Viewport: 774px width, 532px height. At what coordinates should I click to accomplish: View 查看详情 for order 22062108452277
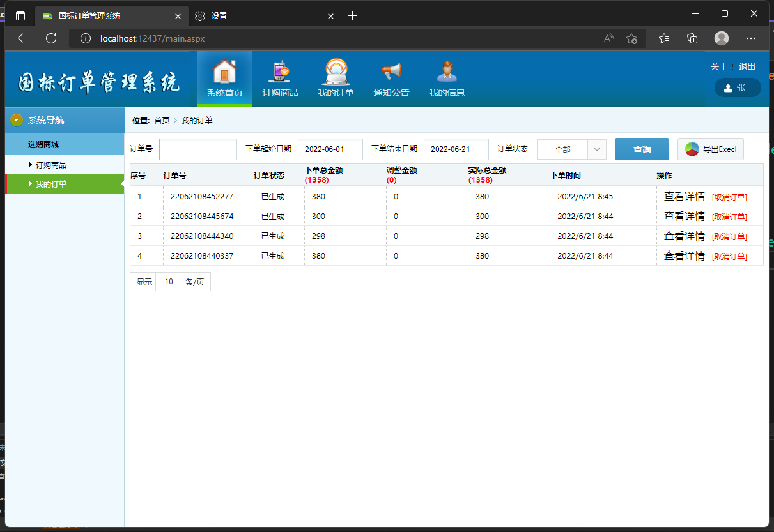pyautogui.click(x=684, y=197)
